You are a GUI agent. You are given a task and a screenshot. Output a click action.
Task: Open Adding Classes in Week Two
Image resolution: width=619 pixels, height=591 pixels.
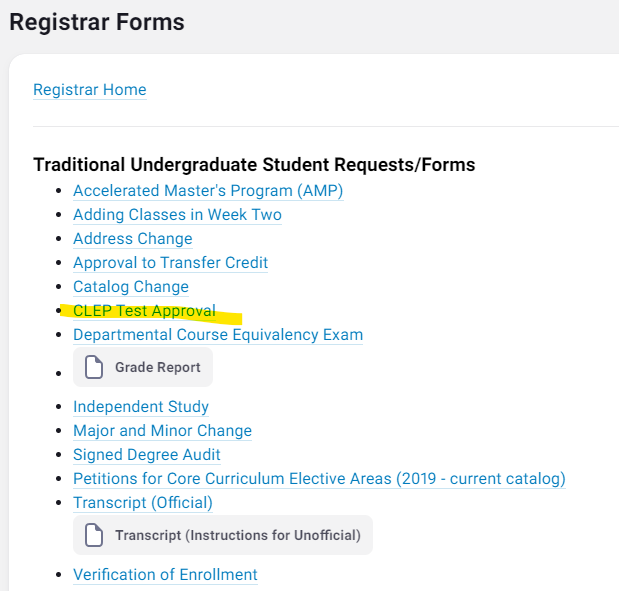click(x=177, y=215)
